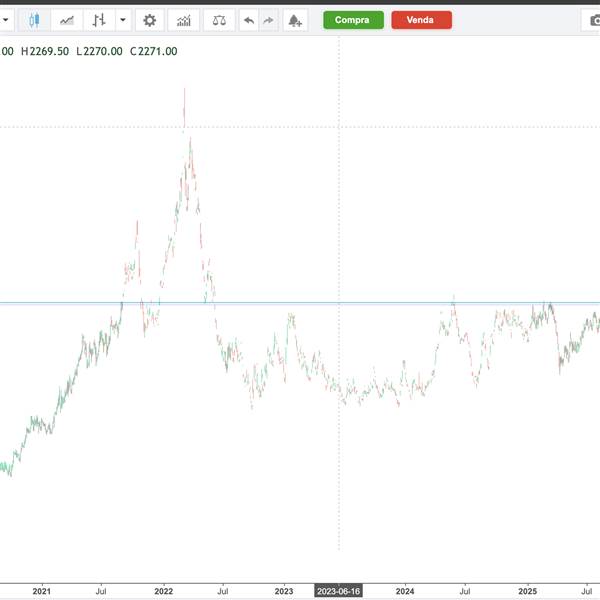Switch to the OHLC bar chart style
Viewport: 600px width, 600px height.
tap(99, 20)
